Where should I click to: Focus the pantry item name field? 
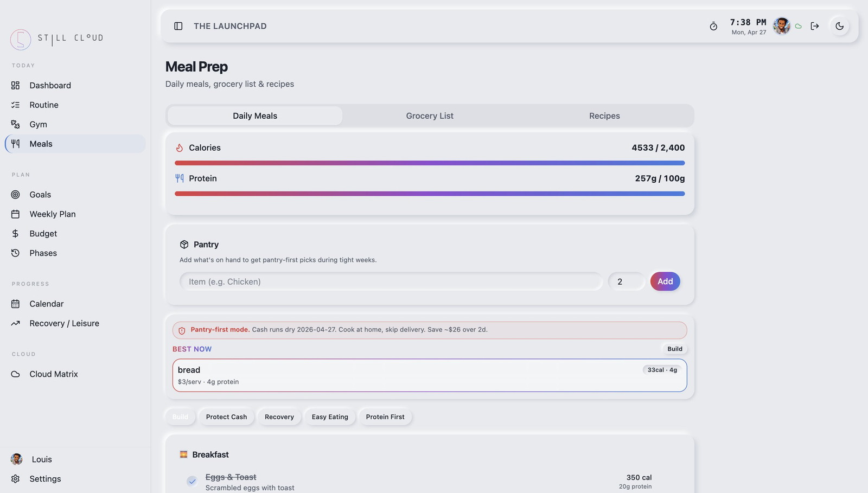391,281
